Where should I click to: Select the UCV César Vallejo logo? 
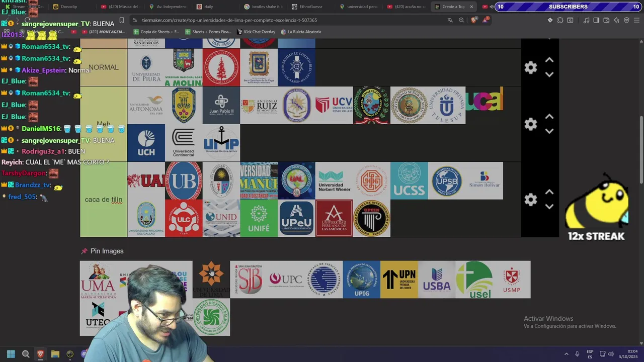point(334,105)
